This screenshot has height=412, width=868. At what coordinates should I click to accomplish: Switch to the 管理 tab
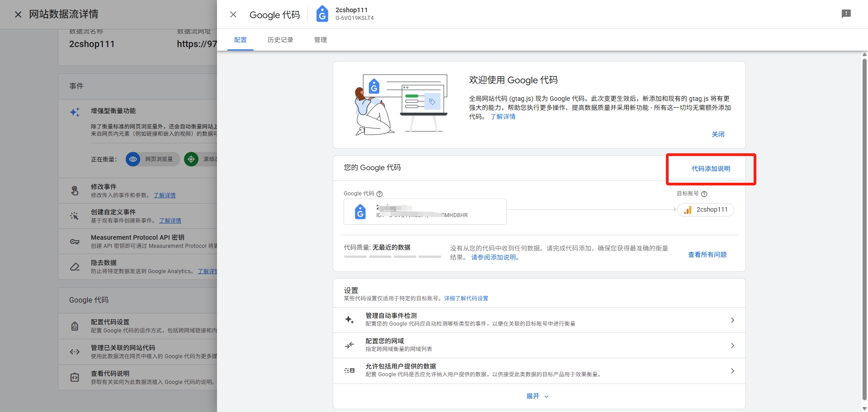[321, 40]
